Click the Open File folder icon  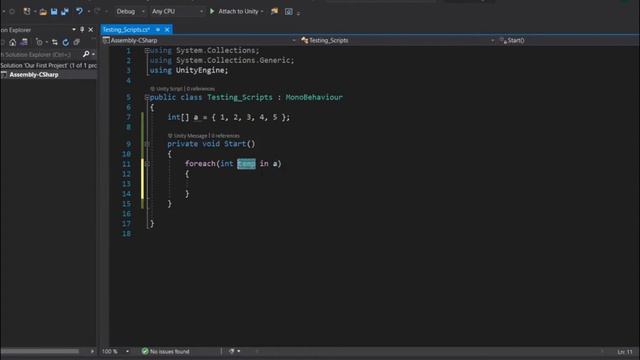pyautogui.click(x=43, y=11)
